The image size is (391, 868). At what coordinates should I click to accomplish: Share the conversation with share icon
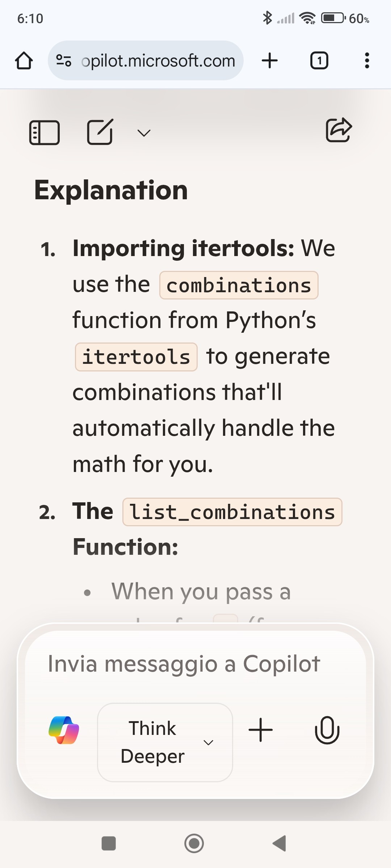pyautogui.click(x=339, y=130)
